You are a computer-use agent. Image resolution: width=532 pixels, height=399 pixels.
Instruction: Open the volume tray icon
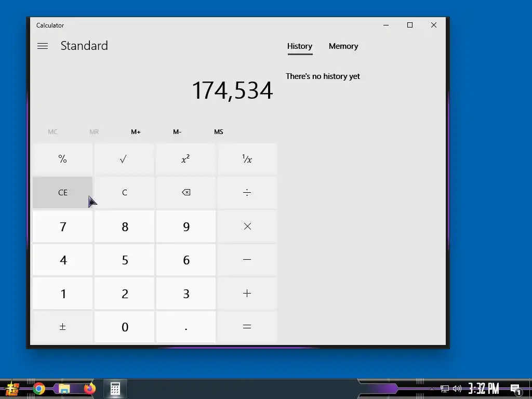(457, 389)
